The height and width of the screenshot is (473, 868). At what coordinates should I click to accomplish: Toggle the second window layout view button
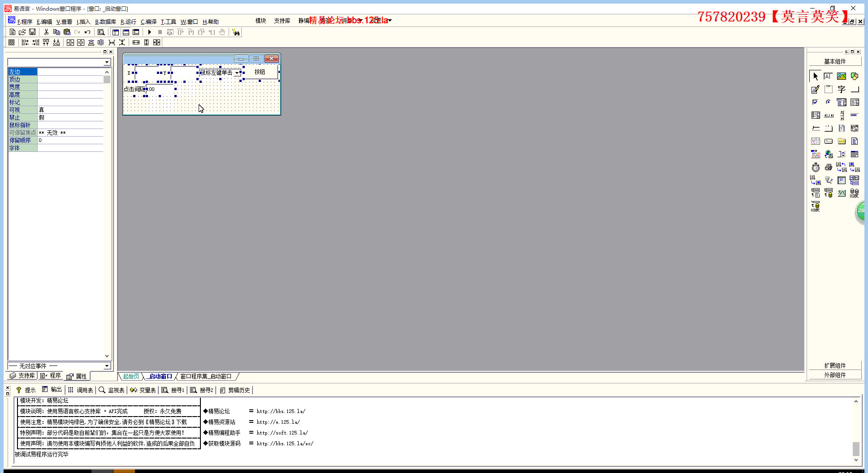(126, 32)
